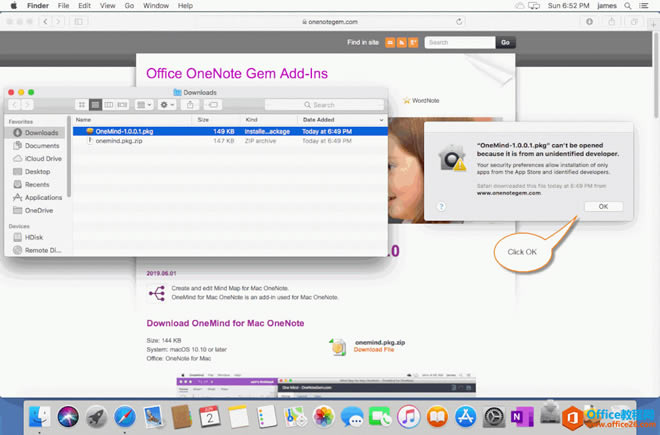Select Documents in Finder sidebar

[x=36, y=146]
